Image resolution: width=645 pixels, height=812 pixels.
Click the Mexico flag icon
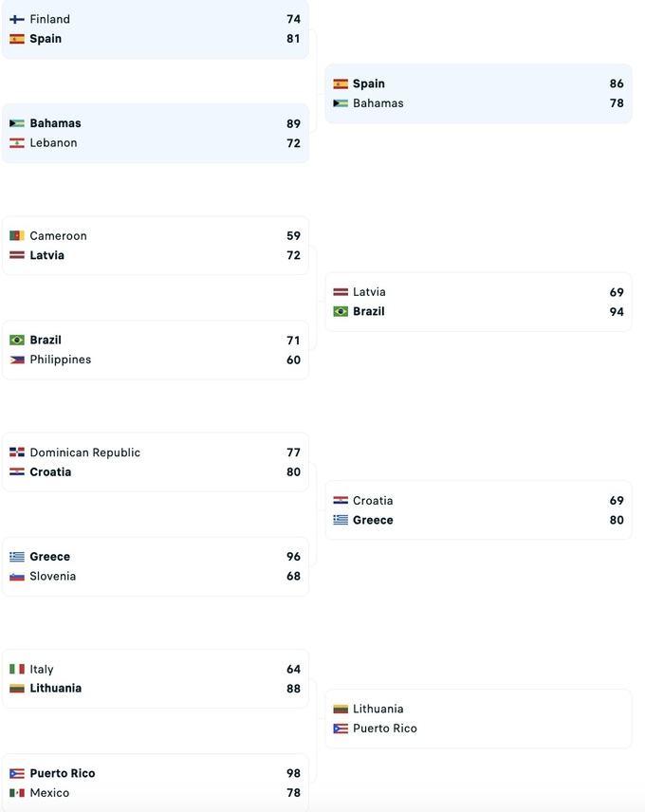tap(17, 793)
